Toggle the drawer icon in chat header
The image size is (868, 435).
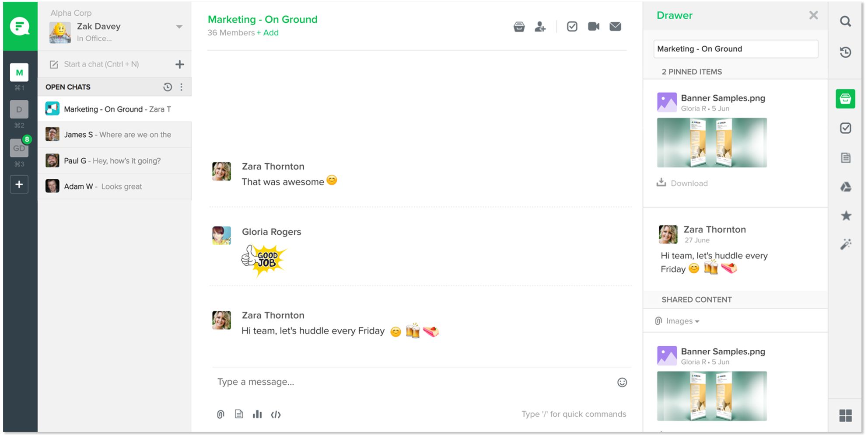(519, 27)
